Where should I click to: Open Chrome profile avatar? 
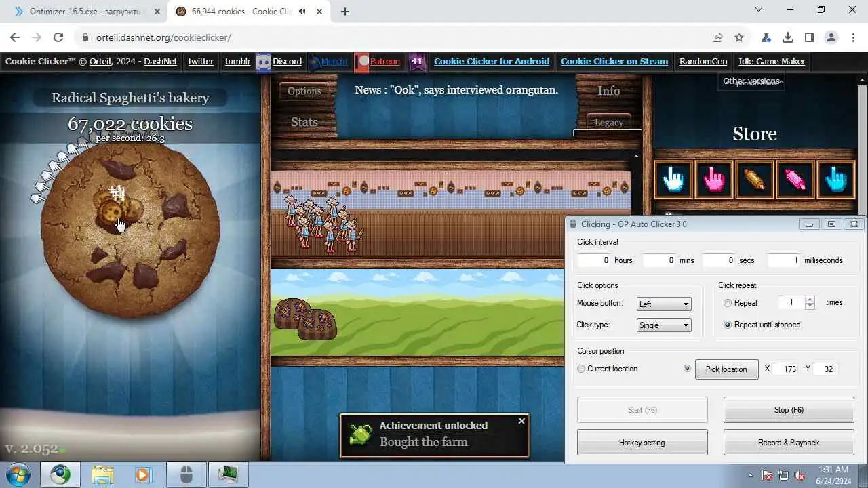click(831, 37)
